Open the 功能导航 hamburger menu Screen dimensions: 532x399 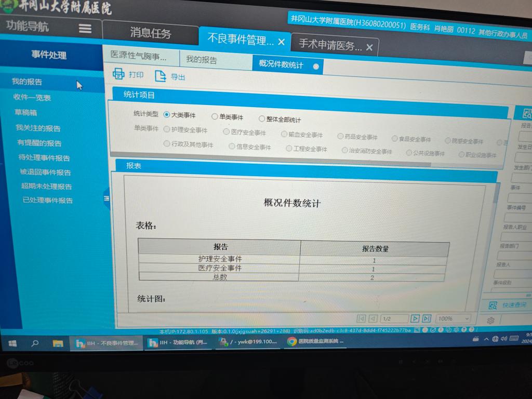[x=85, y=29]
